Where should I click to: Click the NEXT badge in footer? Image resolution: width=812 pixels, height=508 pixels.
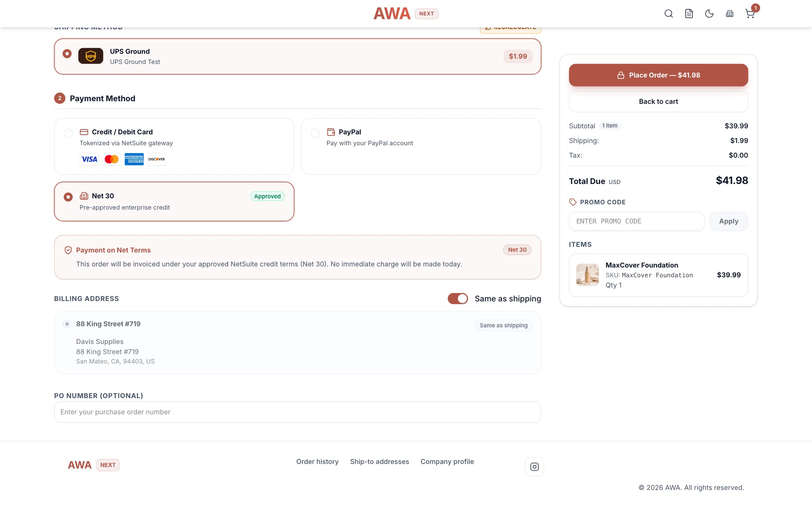click(x=108, y=465)
